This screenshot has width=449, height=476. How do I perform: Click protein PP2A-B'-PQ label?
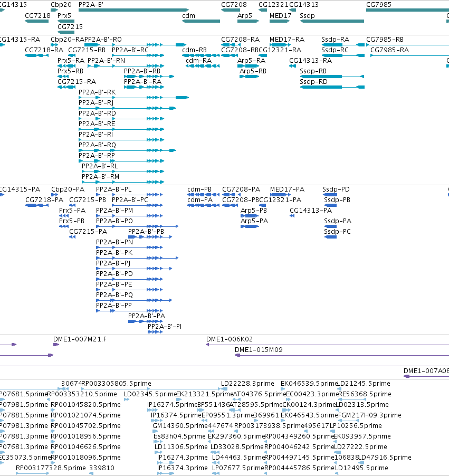pyautogui.click(x=114, y=295)
